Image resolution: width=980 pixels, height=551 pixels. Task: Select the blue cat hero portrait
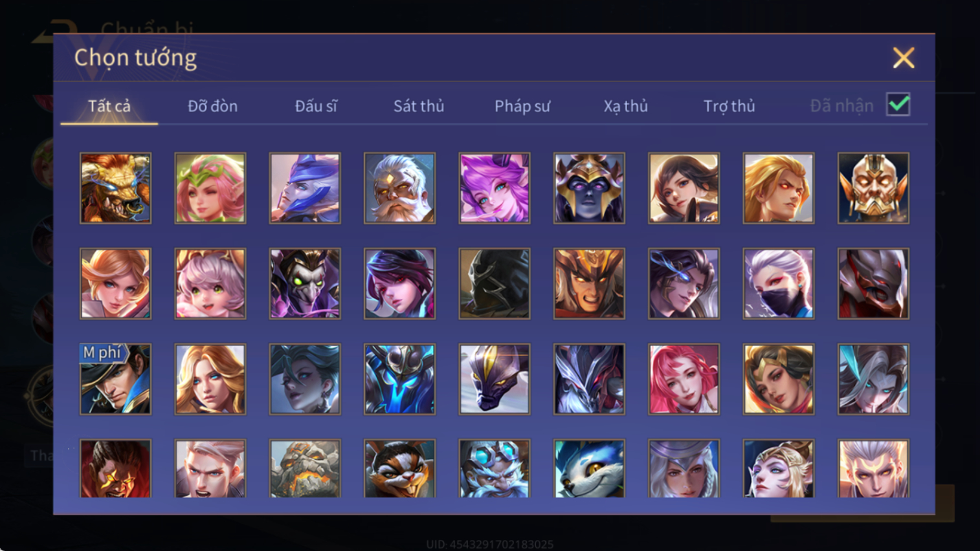(589, 468)
